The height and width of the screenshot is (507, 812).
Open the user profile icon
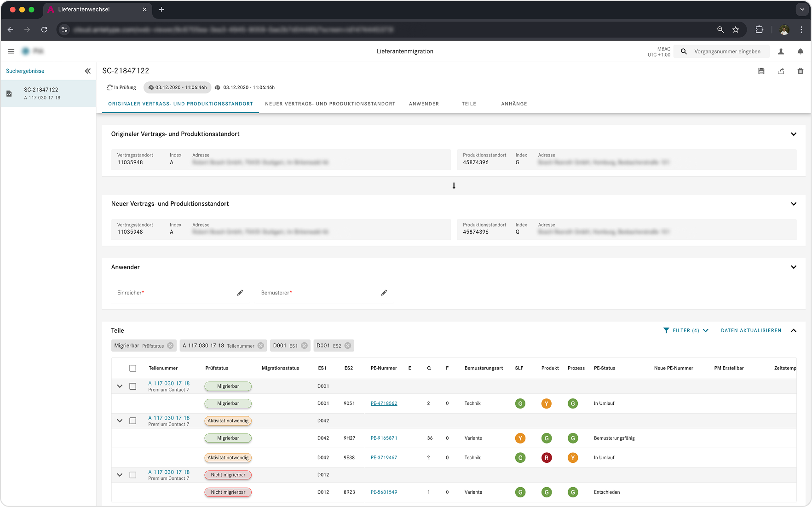(781, 52)
